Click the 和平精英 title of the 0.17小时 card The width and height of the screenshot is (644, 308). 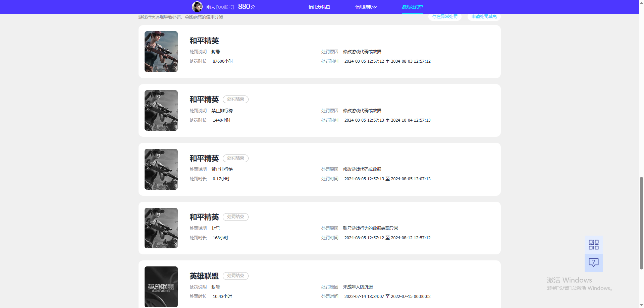204,159
